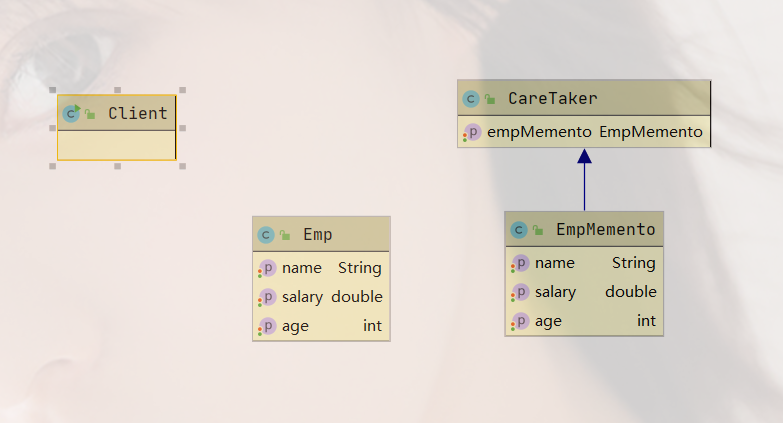Click the age property icon in EmpMemento
The image size is (783, 423).
(x=520, y=321)
